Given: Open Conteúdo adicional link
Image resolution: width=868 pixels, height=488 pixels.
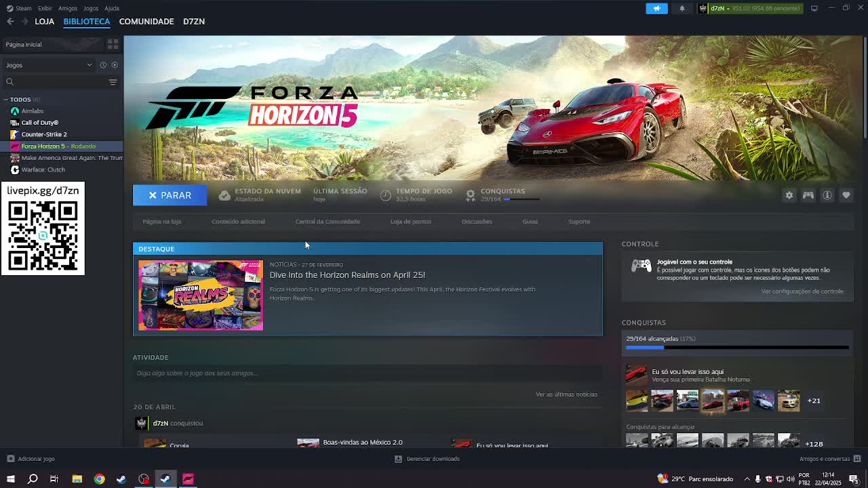Looking at the screenshot, I should click(238, 222).
